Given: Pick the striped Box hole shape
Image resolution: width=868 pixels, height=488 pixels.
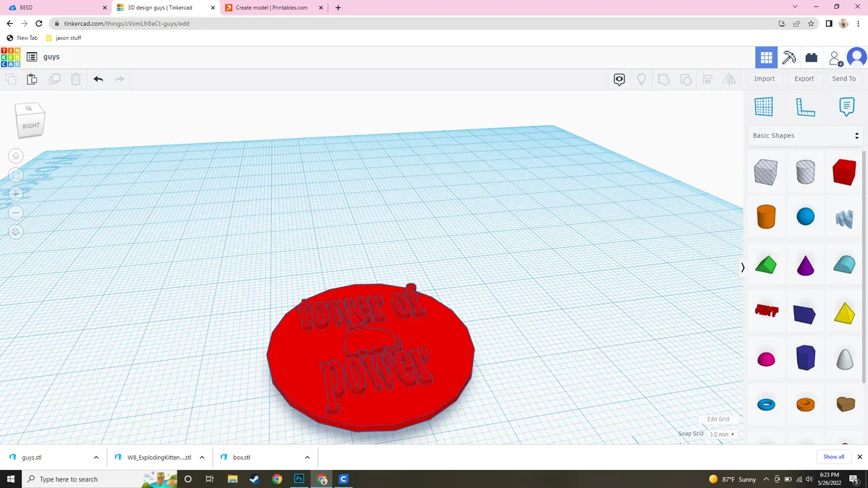Looking at the screenshot, I should tap(766, 172).
